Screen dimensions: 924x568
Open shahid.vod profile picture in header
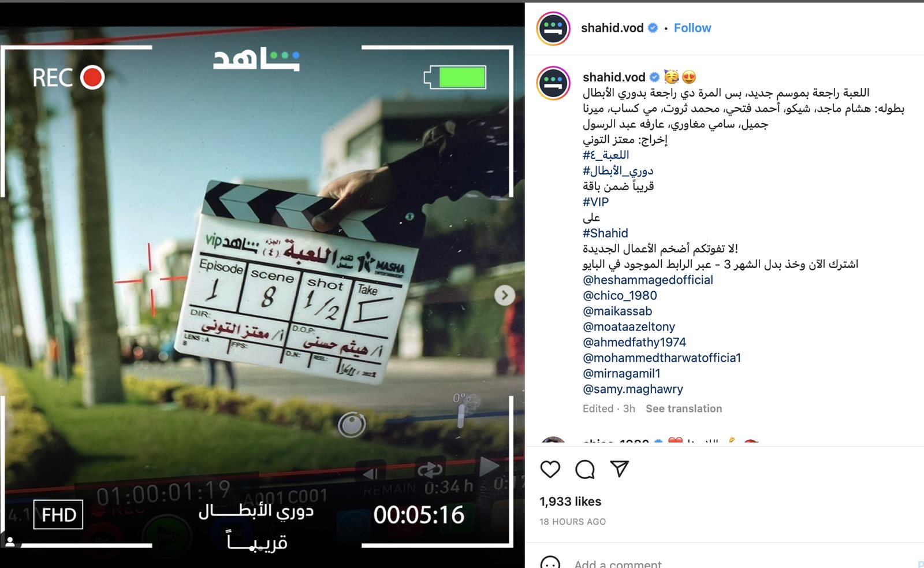coord(553,28)
